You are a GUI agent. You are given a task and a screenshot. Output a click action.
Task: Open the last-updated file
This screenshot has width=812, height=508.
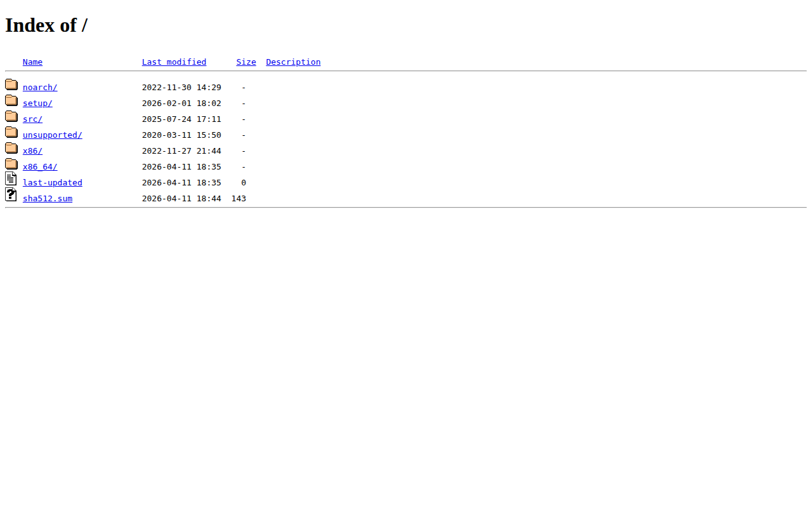point(52,183)
